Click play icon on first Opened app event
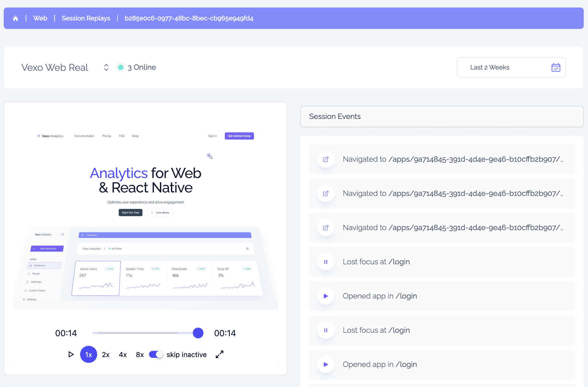 coord(326,296)
